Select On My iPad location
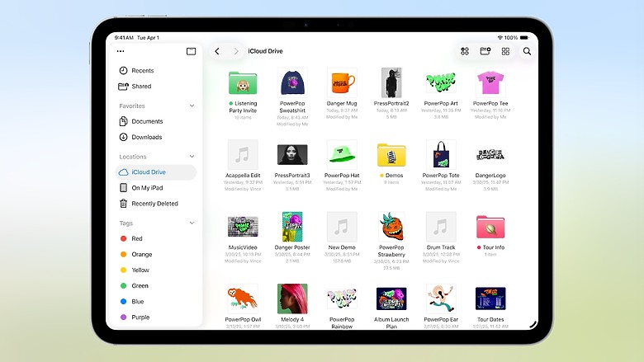The height and width of the screenshot is (362, 644). tap(156, 188)
